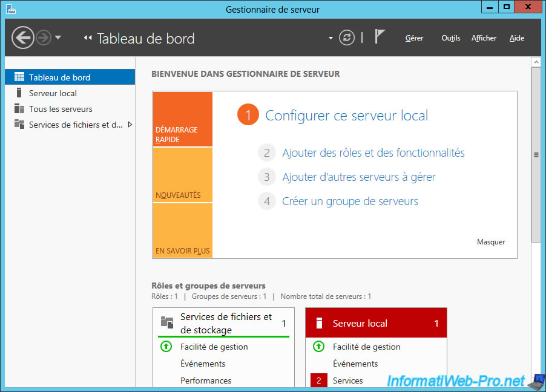The width and height of the screenshot is (546, 392).
Task: Click the back navigation arrow
Action: tap(23, 38)
